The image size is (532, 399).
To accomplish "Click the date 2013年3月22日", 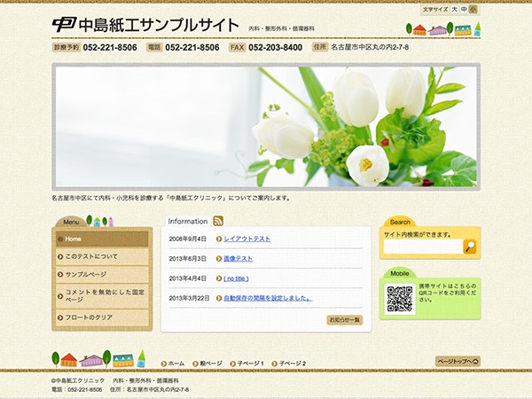I will click(x=190, y=298).
